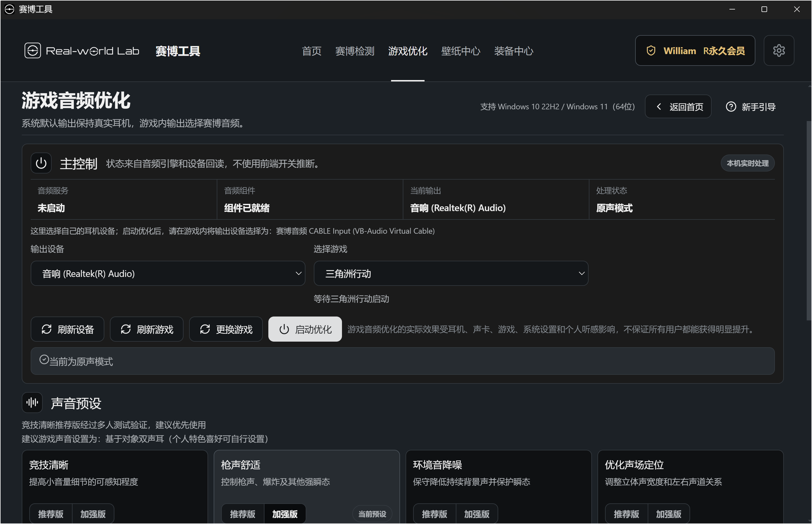This screenshot has height=524, width=812.
Task: Click the shield icon next to William
Action: [651, 51]
